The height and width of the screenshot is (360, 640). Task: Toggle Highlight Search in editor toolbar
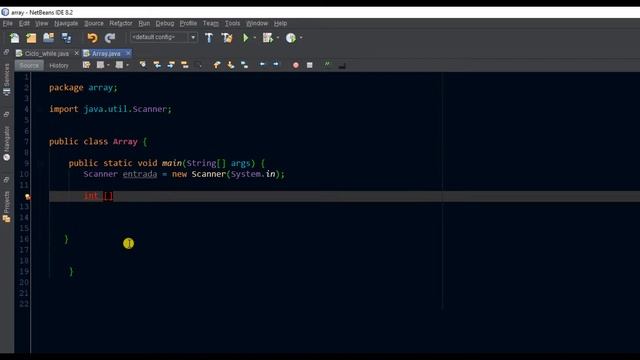tap(184, 65)
